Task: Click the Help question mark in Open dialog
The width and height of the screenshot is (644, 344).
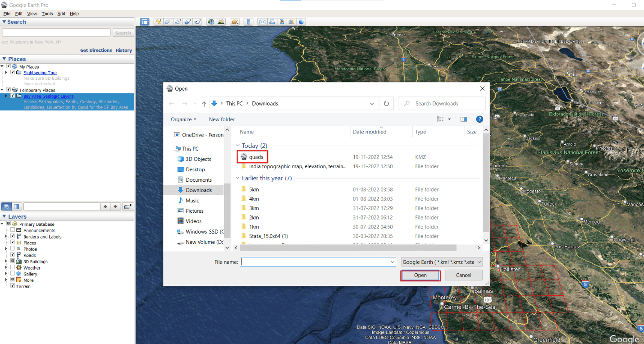Action: 480,119
